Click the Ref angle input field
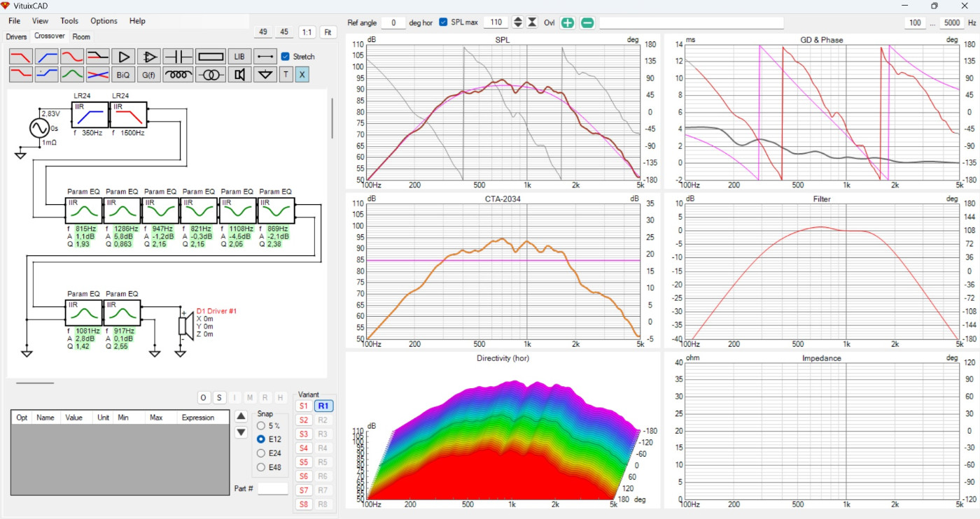The width and height of the screenshot is (980, 519). point(393,23)
